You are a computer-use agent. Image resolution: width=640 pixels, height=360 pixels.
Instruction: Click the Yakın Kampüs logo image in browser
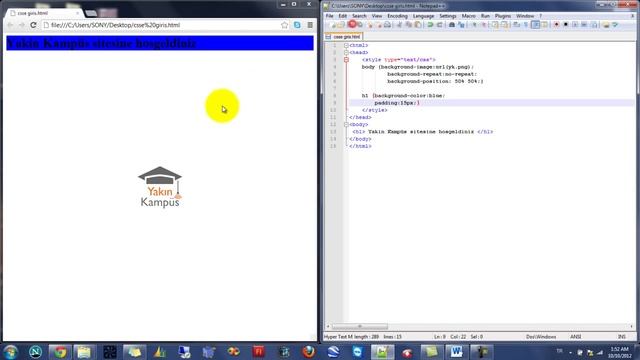(160, 187)
